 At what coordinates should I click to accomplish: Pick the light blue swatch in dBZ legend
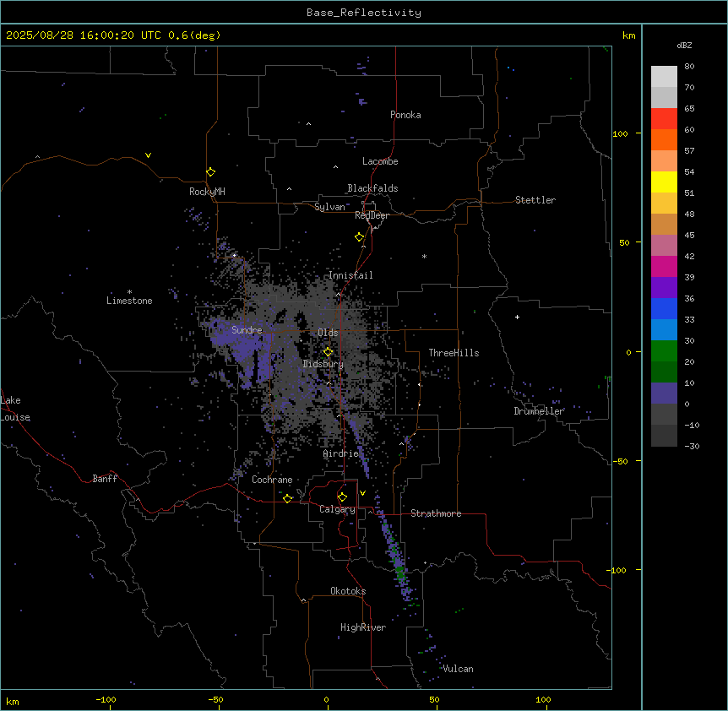pyautogui.click(x=664, y=329)
